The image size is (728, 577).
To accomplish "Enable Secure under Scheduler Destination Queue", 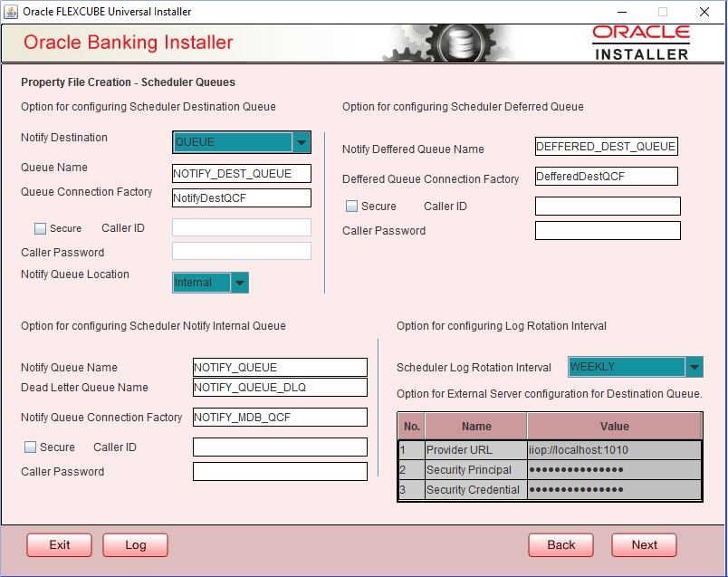I will (x=39, y=228).
